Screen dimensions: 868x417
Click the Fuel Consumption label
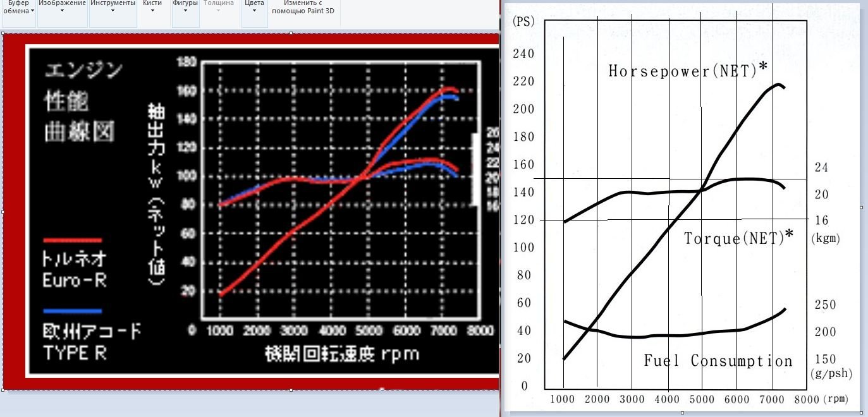coord(718,361)
